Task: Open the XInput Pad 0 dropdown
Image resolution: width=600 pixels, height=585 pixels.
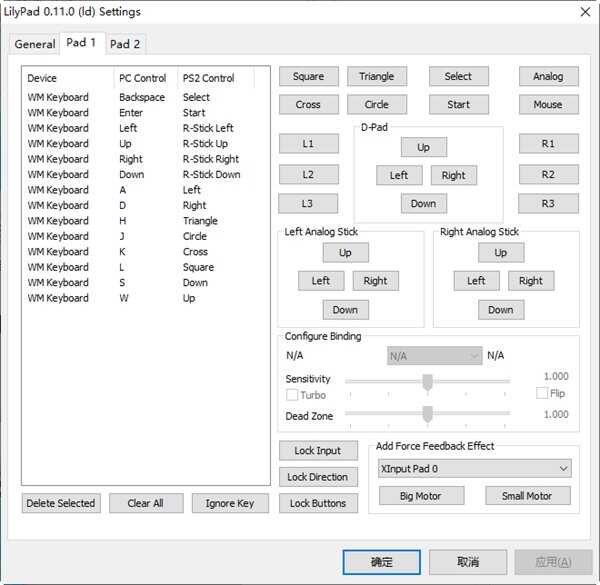Action: coord(474,468)
